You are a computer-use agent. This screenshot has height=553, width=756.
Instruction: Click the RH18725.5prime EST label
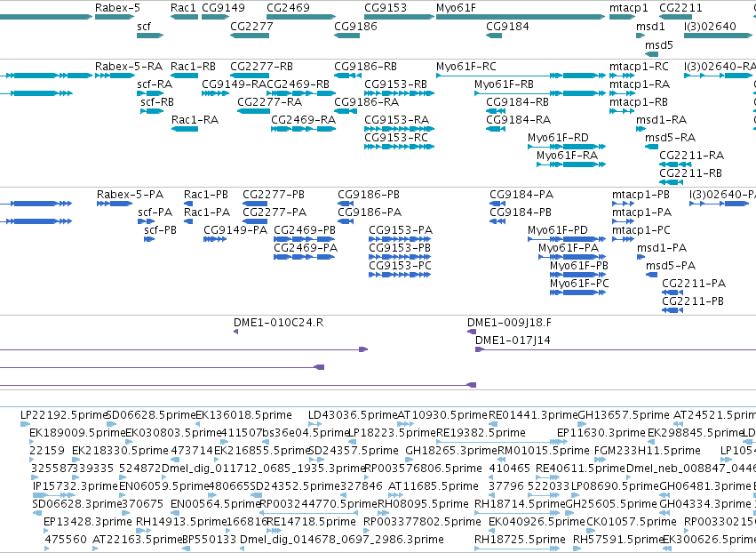pos(520,539)
